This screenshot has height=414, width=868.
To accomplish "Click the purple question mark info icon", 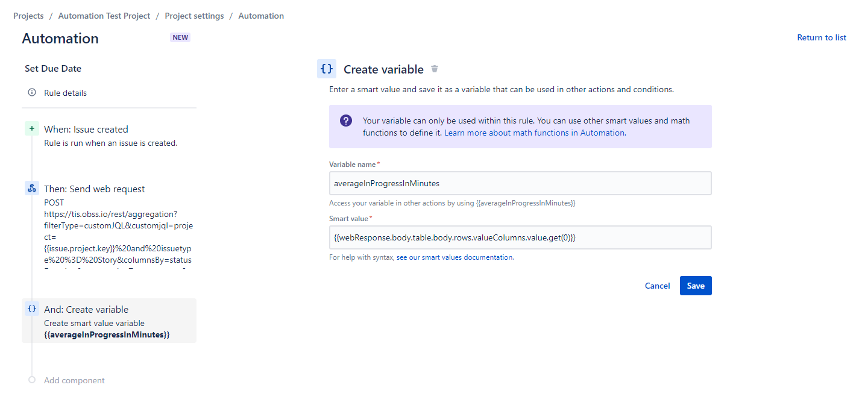I will [346, 121].
